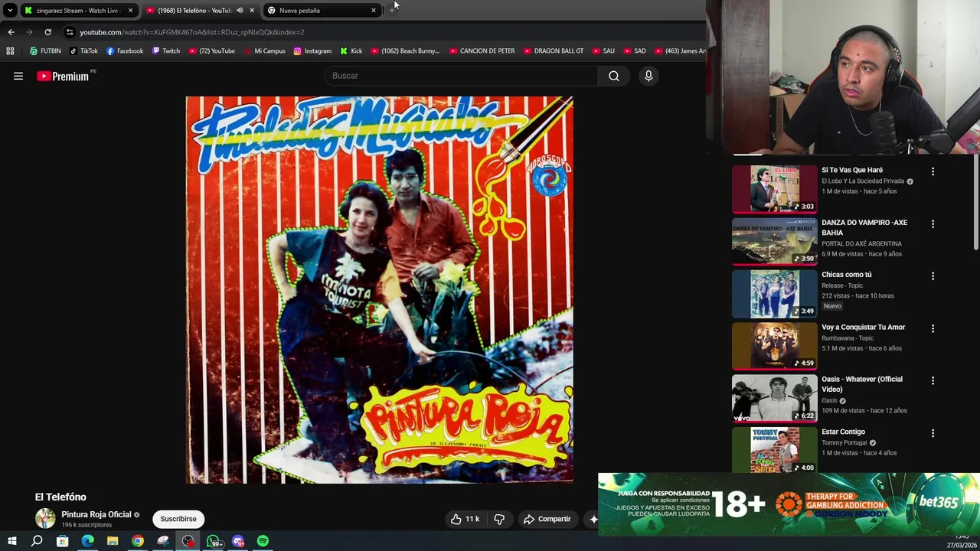Click the sidebar vertical scrollbar

976,203
